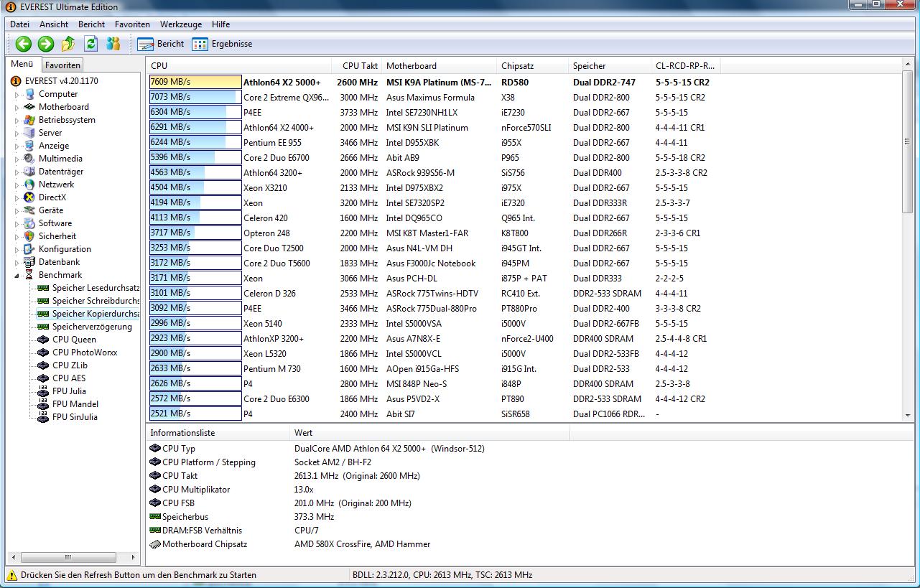Switch to the Menü tab
This screenshot has height=588, width=920.
click(22, 64)
